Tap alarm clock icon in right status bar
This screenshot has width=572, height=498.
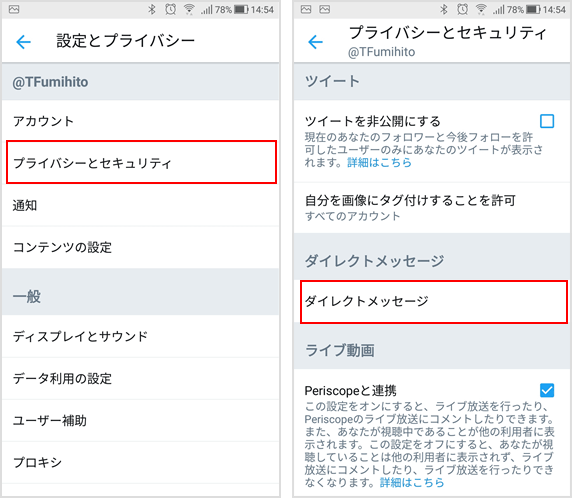[x=463, y=9]
